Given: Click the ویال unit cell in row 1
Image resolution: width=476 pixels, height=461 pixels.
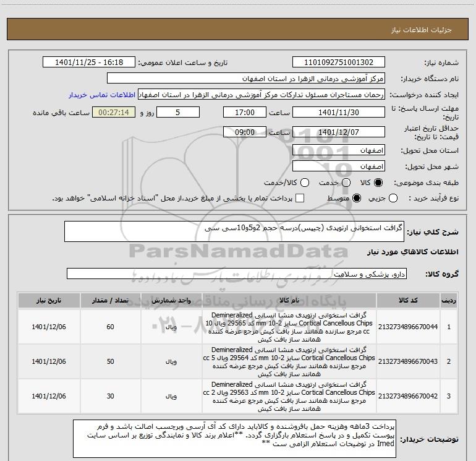Looking at the screenshot, I should click(x=171, y=327).
